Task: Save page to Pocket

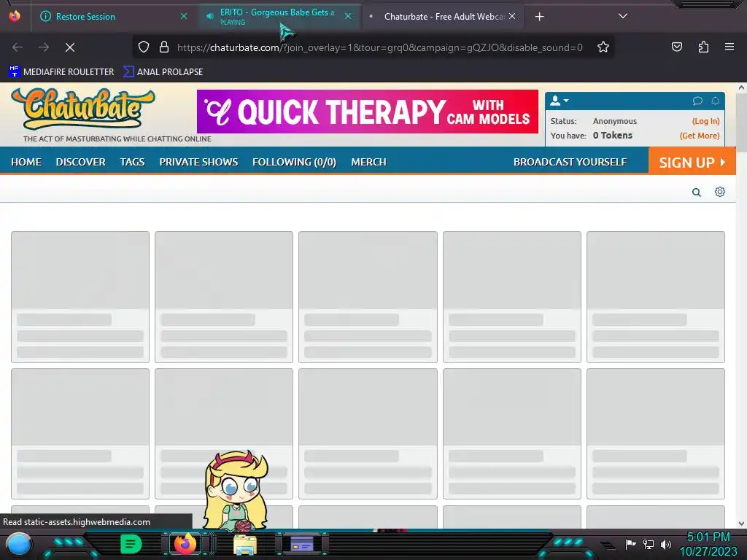Action: 677,47
